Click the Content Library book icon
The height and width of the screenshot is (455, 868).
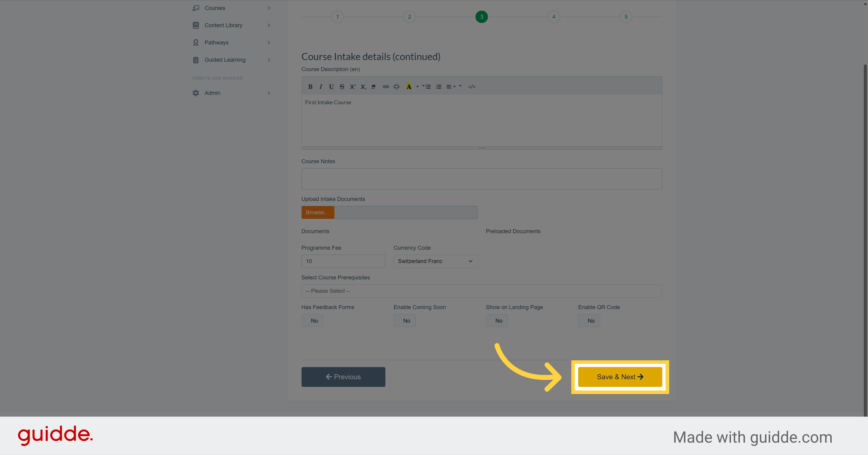click(196, 25)
